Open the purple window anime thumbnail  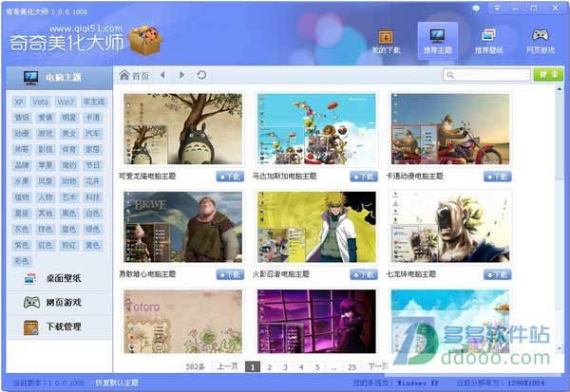point(316,322)
